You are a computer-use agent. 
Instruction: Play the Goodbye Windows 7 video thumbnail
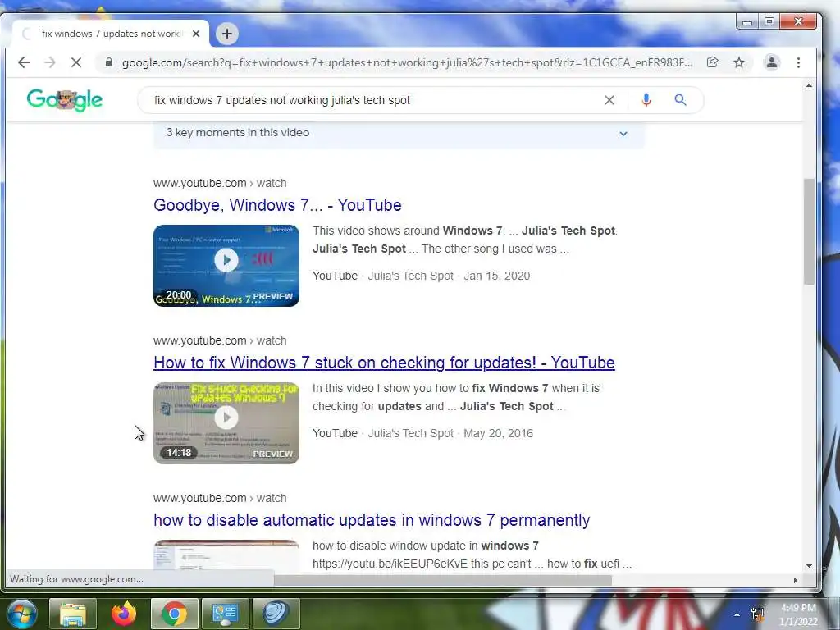[x=226, y=266]
